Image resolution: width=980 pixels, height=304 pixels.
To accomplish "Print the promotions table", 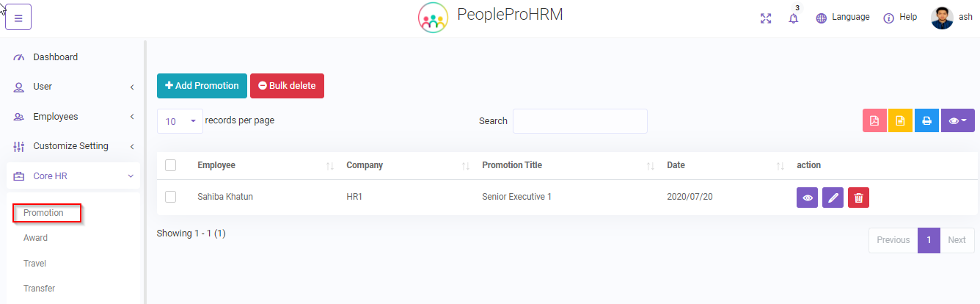I will pyautogui.click(x=926, y=121).
